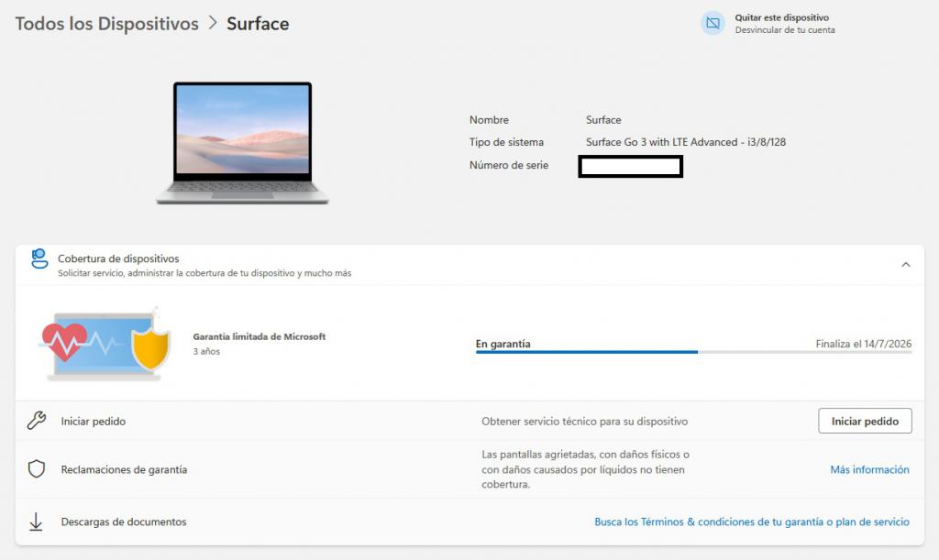Click the Surface breadcrumb title
This screenshot has height=560, width=939.
point(258,23)
